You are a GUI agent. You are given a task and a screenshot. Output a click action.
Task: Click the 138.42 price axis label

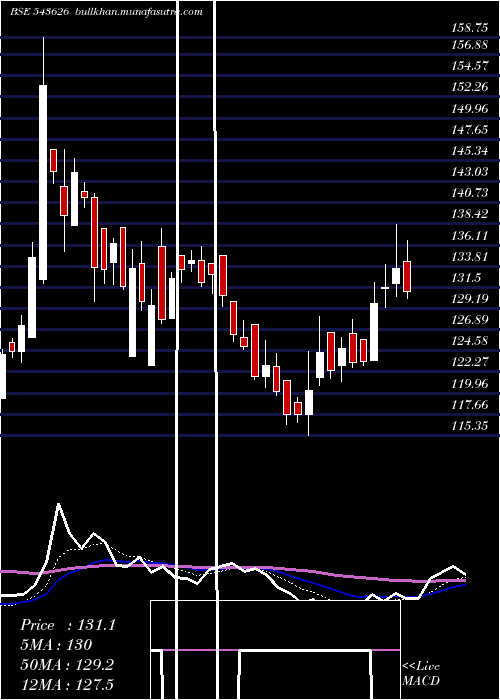coord(469,214)
